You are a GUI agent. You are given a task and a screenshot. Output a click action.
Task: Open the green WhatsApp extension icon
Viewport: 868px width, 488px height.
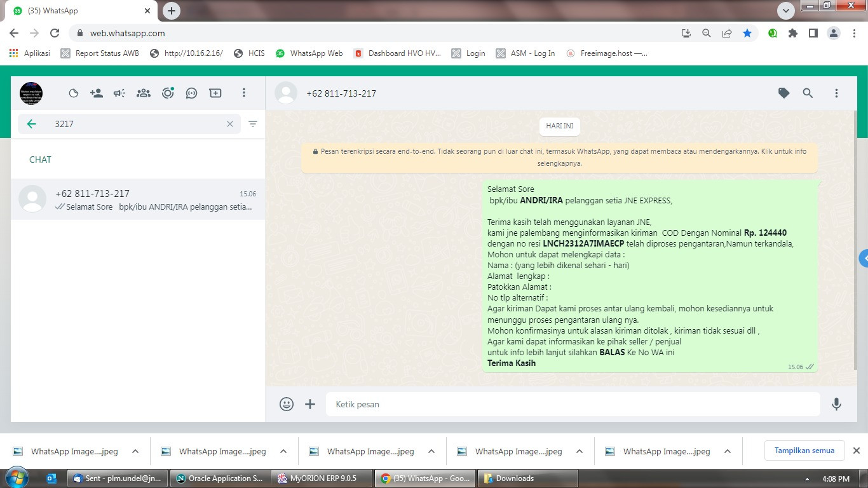pos(773,33)
